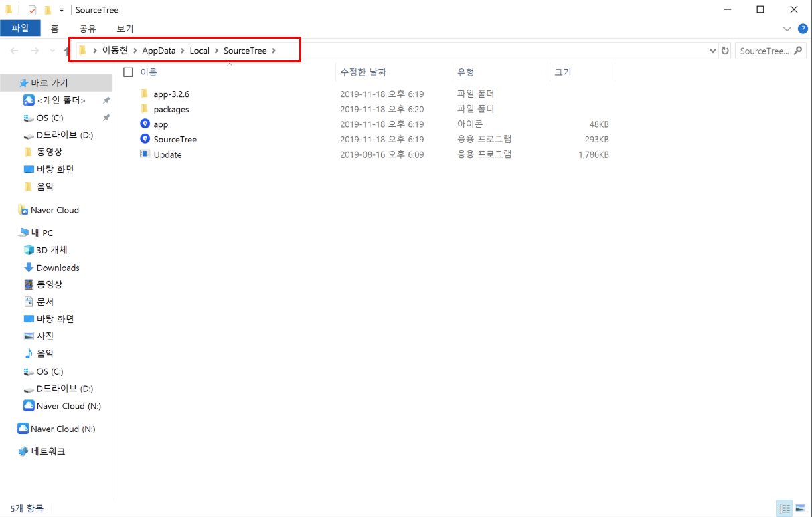This screenshot has width=812, height=517.
Task: Open the Naver Cloud item with folder icon
Action: [x=55, y=210]
